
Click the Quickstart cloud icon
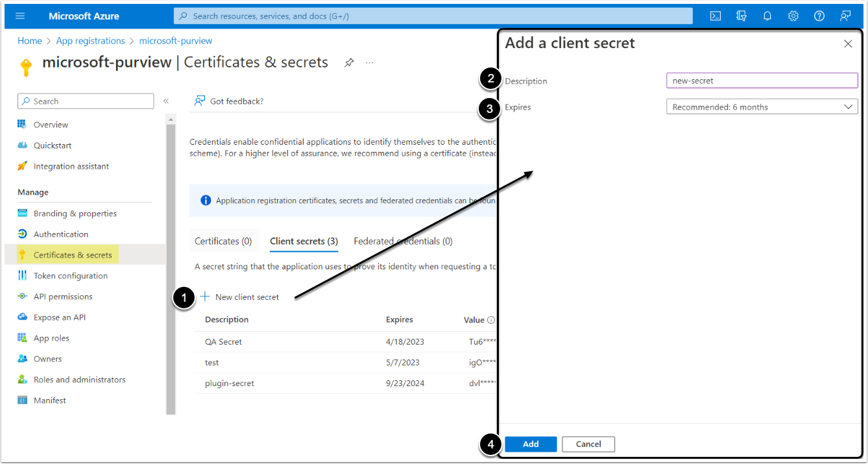pos(22,145)
